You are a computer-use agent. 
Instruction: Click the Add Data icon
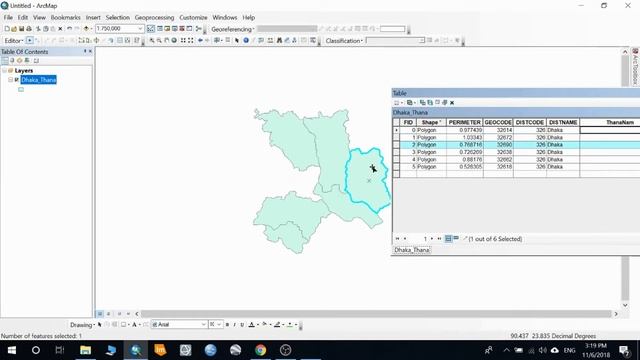point(86,29)
